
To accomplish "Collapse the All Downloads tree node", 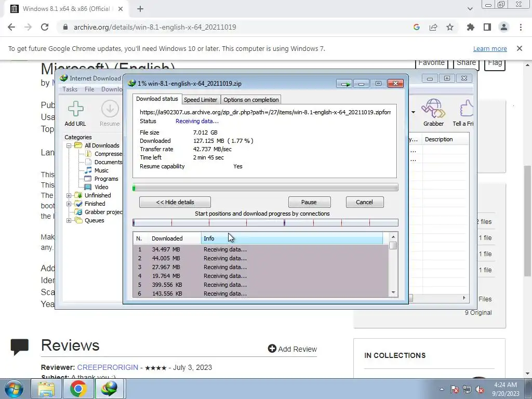I will [69, 145].
